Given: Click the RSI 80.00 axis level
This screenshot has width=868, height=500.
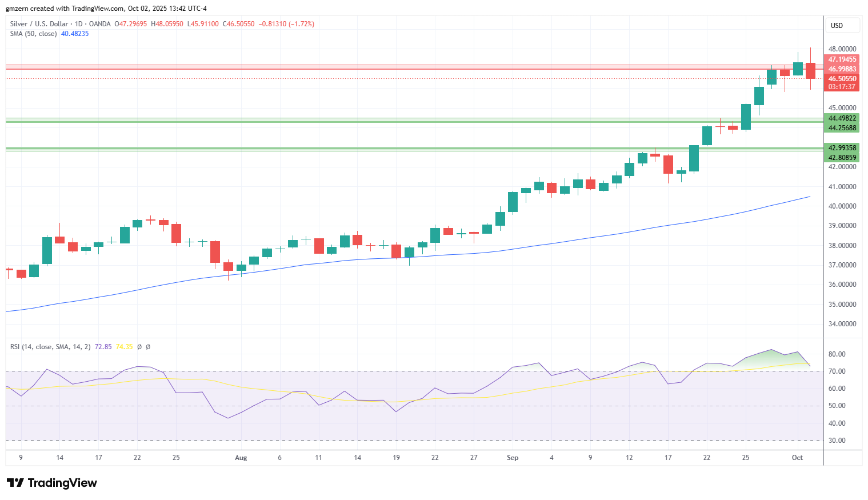Looking at the screenshot, I should [x=837, y=354].
